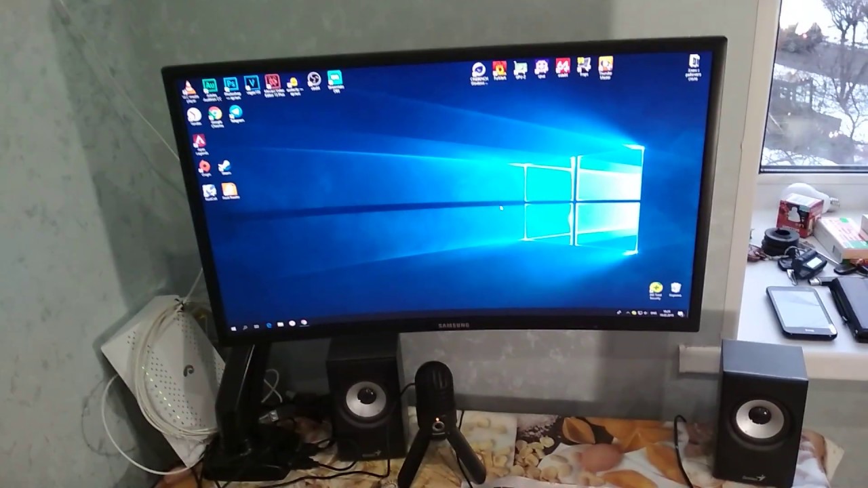Open the Steam desktop shortcut
Image resolution: width=868 pixels, height=488 pixels.
pyautogui.click(x=224, y=165)
